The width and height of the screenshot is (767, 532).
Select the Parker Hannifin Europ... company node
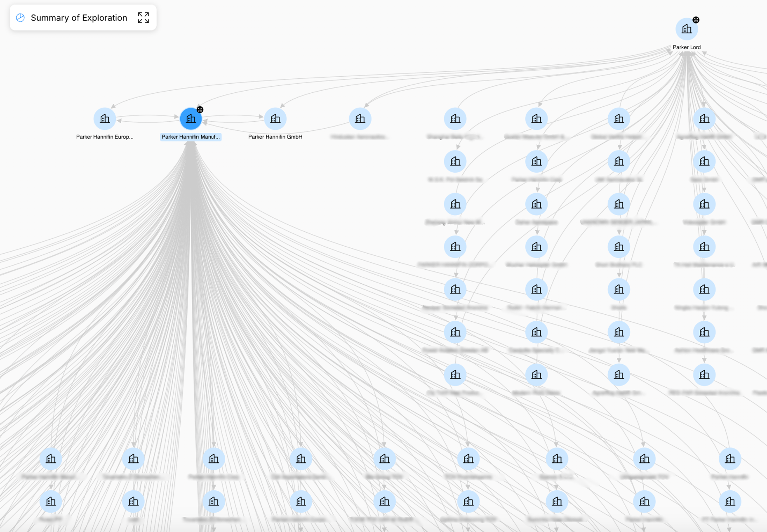pos(105,119)
